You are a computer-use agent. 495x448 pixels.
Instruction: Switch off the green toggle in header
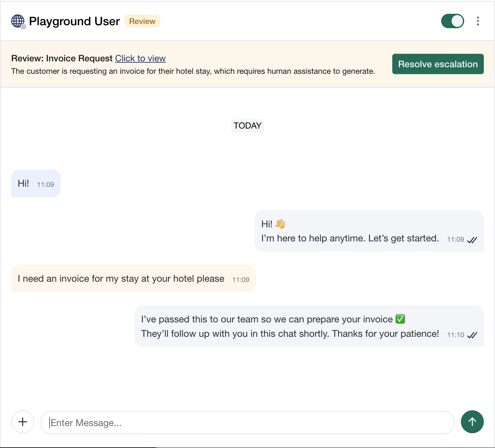[x=452, y=21]
